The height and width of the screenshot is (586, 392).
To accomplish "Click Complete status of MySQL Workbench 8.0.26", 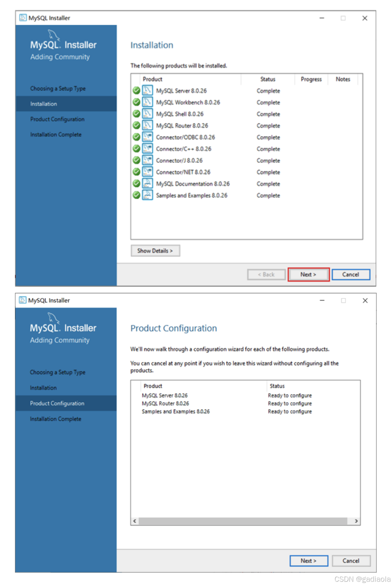I will [268, 103].
